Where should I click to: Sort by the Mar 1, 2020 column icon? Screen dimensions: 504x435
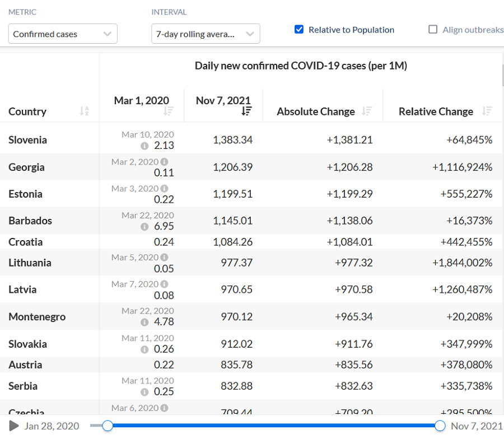pos(168,111)
